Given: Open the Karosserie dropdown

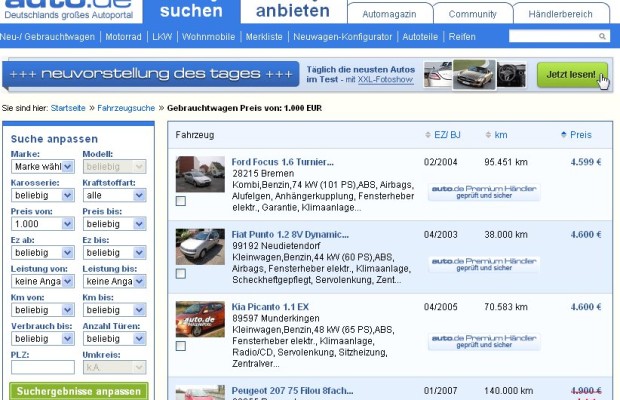Looking at the screenshot, I should 43,195.
